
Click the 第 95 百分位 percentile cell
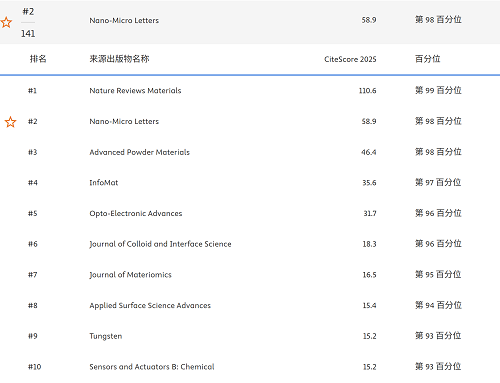click(x=438, y=274)
